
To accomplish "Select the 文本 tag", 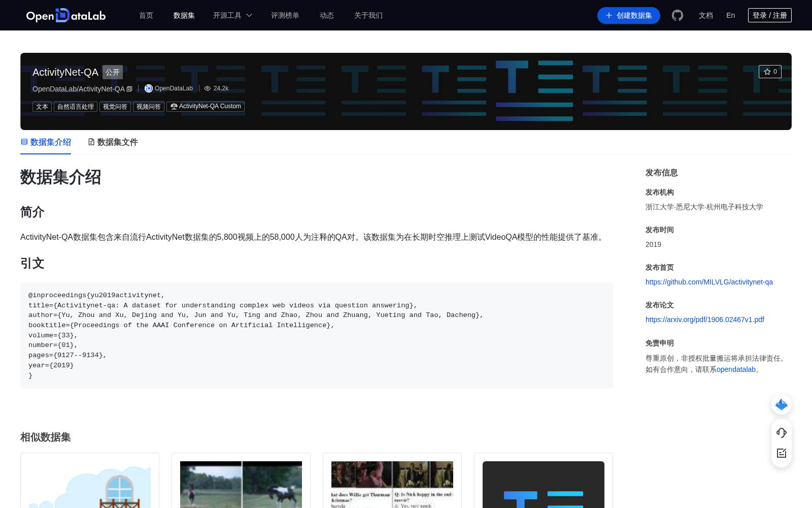I will (x=42, y=107).
